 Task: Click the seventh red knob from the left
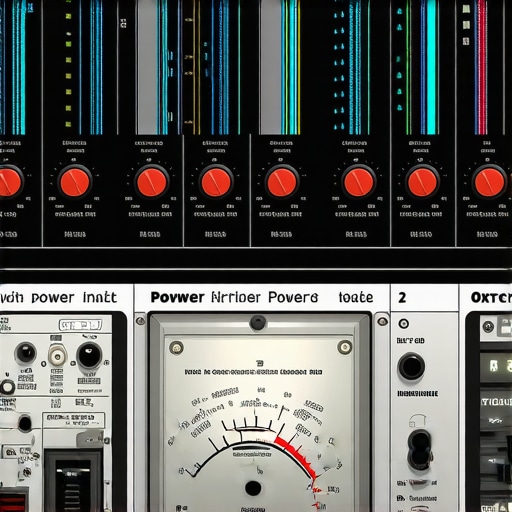point(422,182)
